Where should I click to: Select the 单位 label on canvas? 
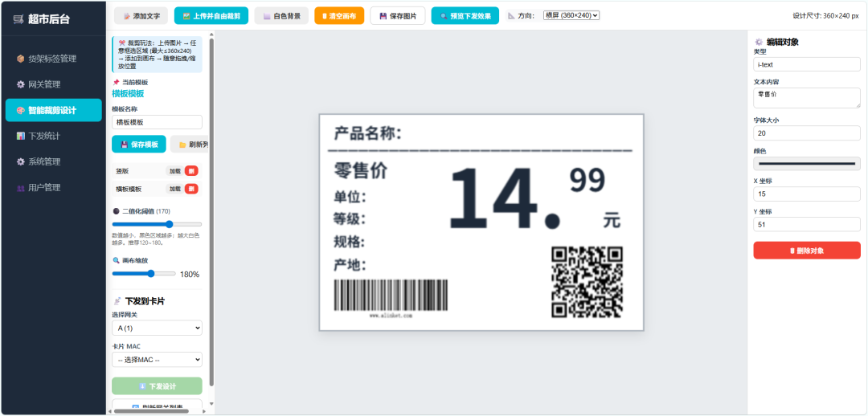[x=350, y=197]
